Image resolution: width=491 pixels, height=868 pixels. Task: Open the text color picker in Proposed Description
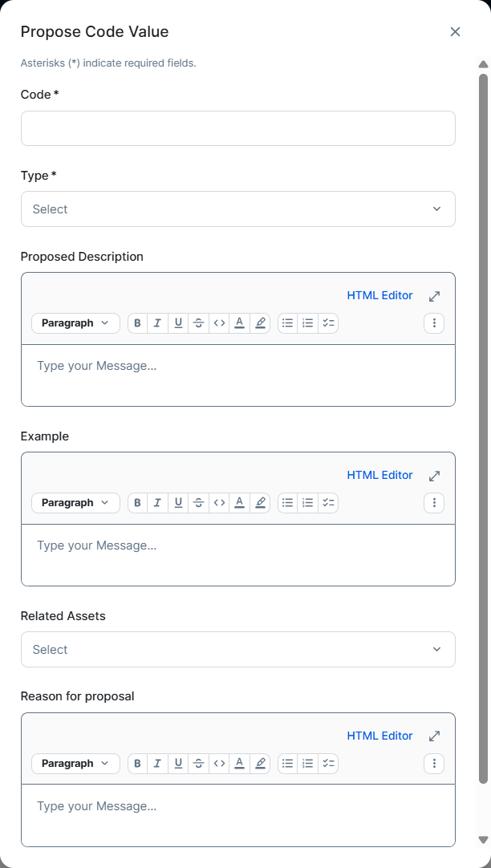click(239, 323)
